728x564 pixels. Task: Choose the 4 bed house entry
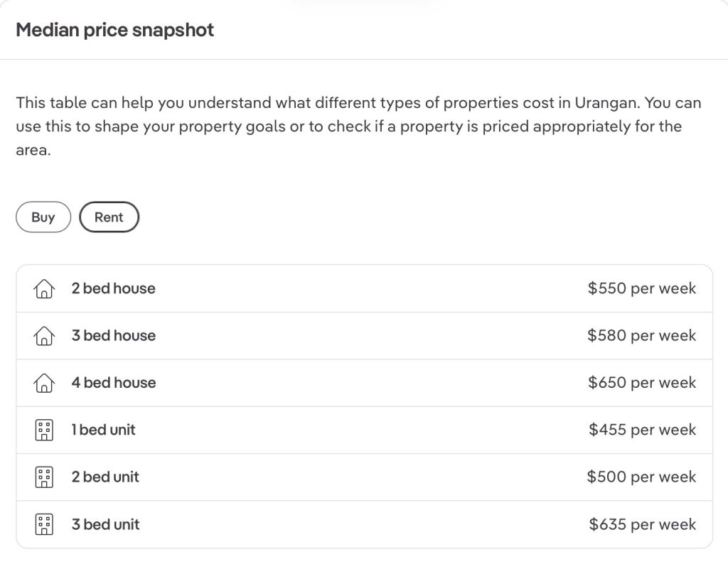pos(365,383)
